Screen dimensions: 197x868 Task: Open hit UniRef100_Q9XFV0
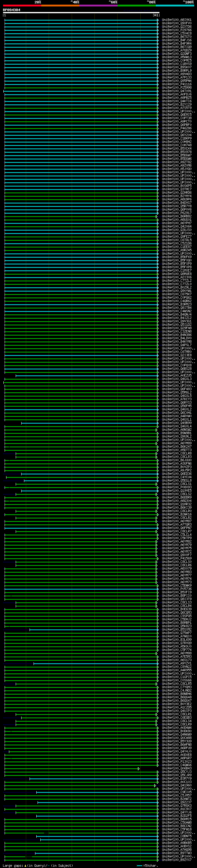(x=177, y=24)
